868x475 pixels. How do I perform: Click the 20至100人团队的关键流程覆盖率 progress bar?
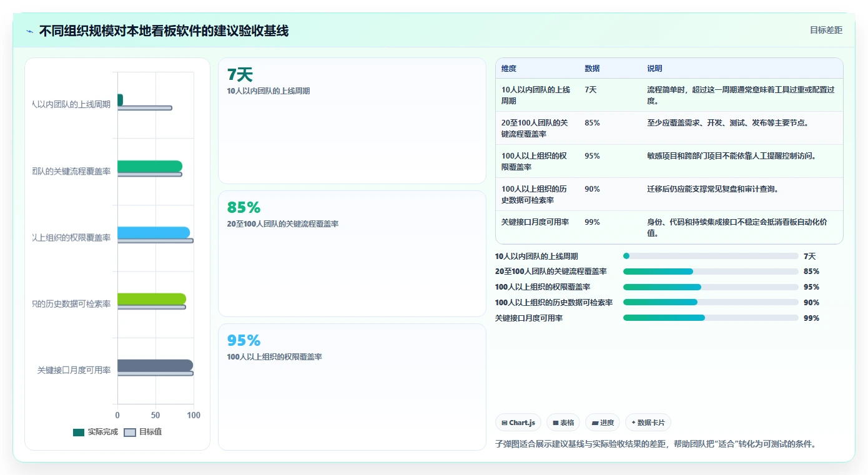[x=711, y=272]
